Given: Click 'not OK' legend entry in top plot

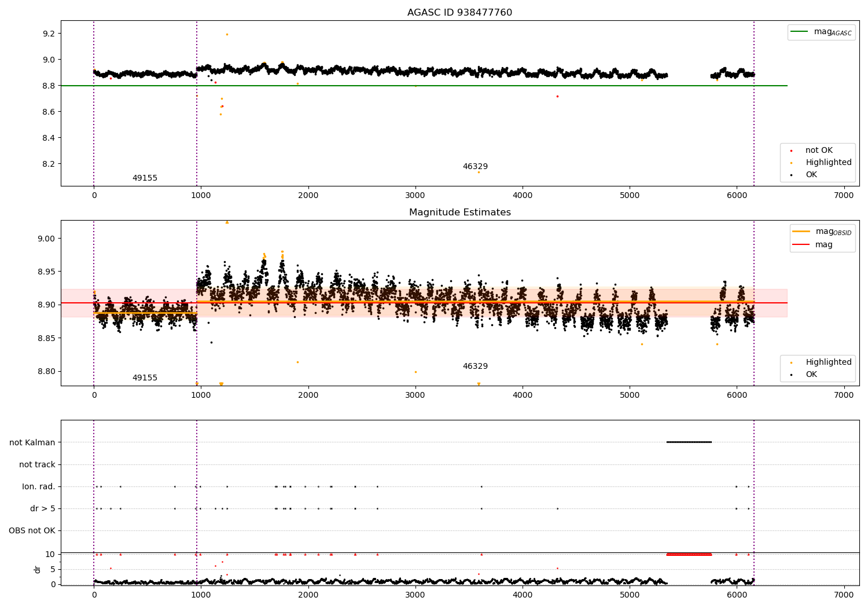Looking at the screenshot, I should (819, 151).
